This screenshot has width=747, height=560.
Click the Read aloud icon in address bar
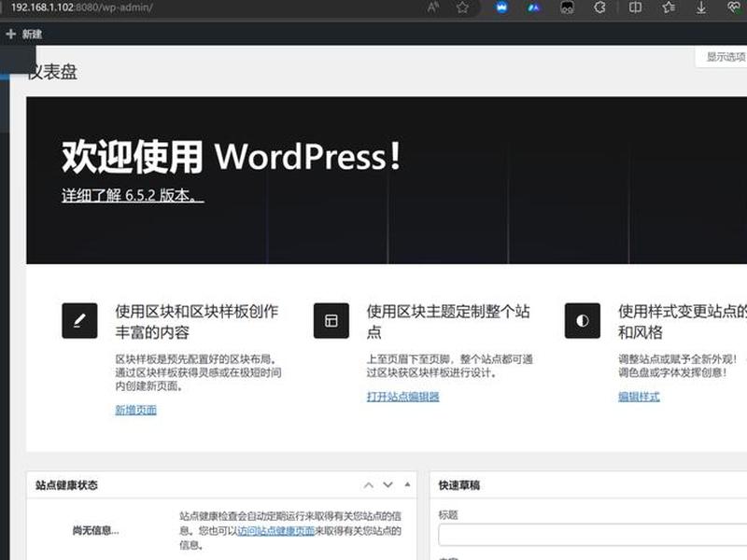432,7
